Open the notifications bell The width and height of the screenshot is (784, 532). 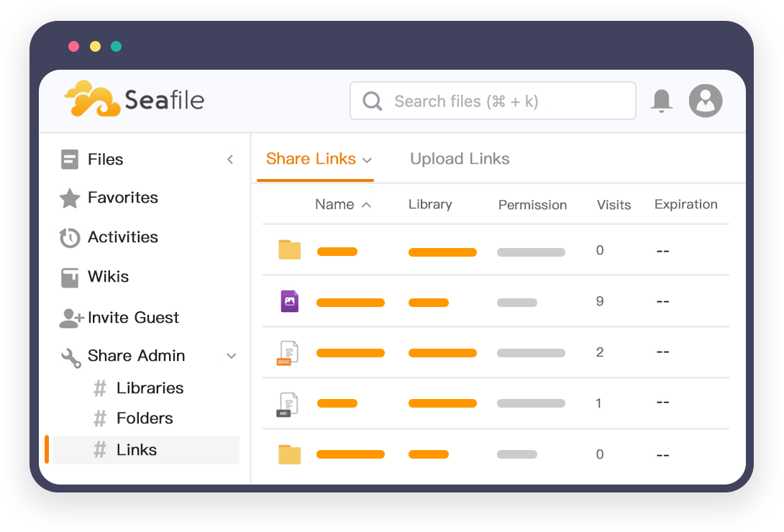click(661, 101)
